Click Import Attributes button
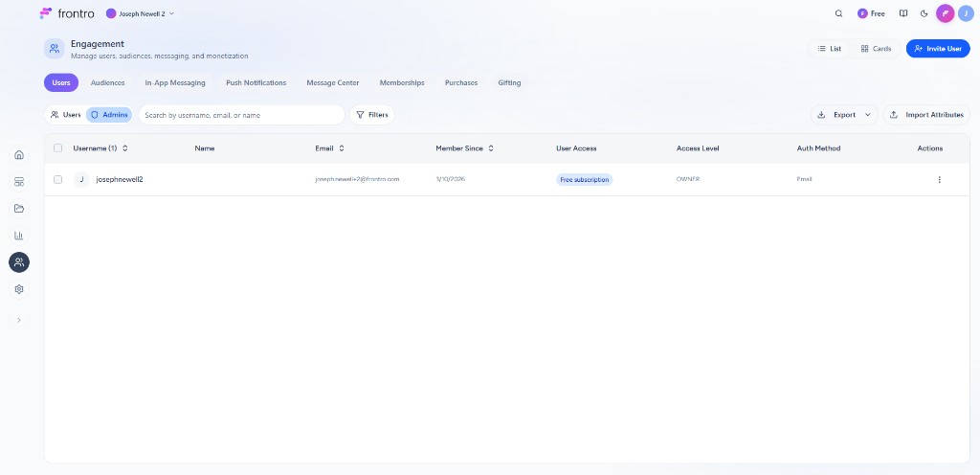The width and height of the screenshot is (980, 475). pos(926,115)
